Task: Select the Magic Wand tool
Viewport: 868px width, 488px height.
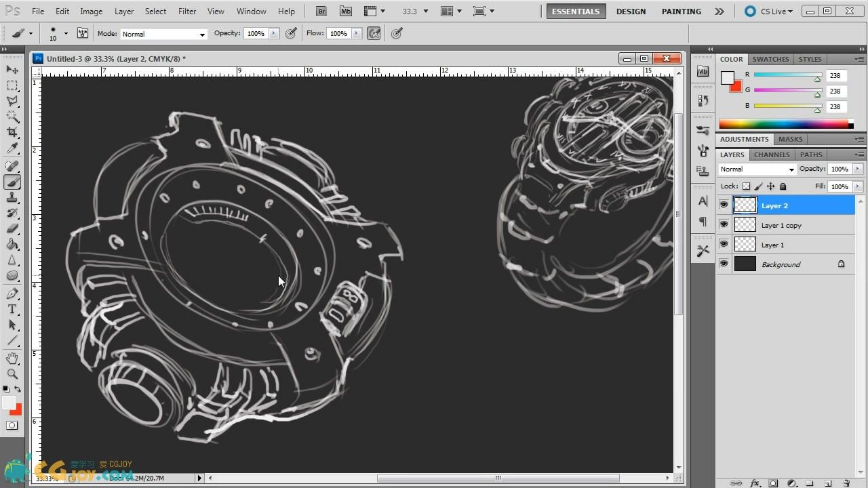Action: click(12, 117)
